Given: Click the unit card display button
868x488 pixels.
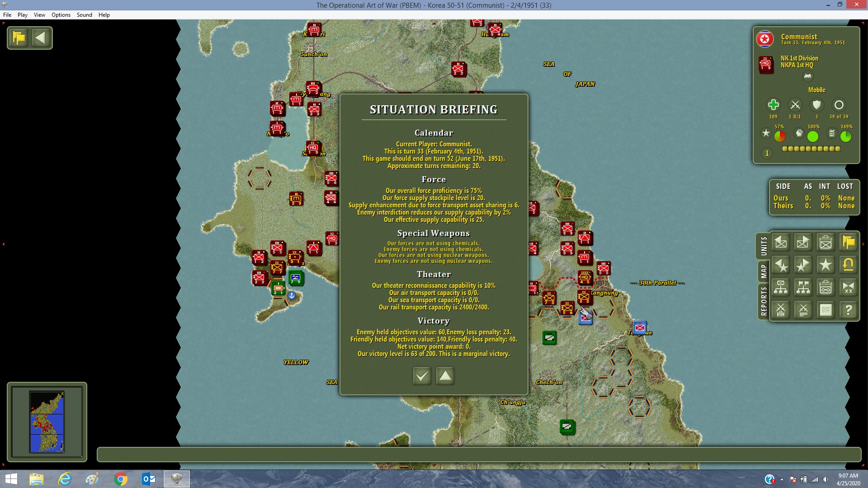Looking at the screenshot, I should point(826,310).
